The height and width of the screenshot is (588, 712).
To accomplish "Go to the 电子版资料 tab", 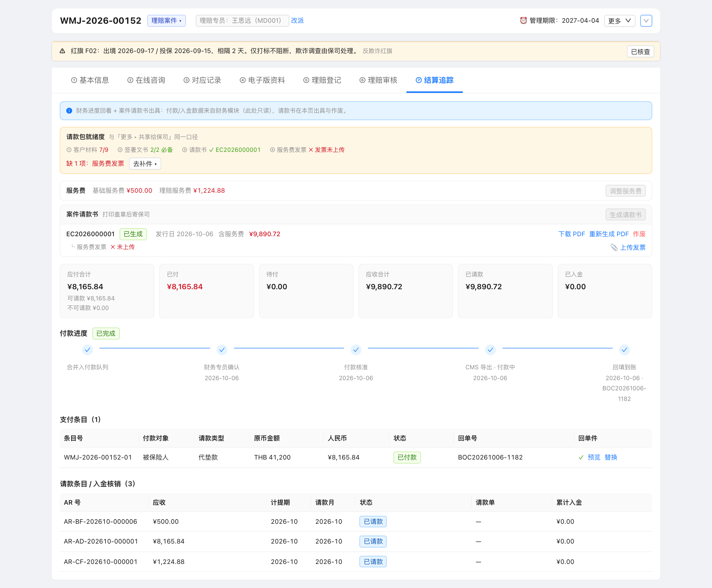I will 262,80.
